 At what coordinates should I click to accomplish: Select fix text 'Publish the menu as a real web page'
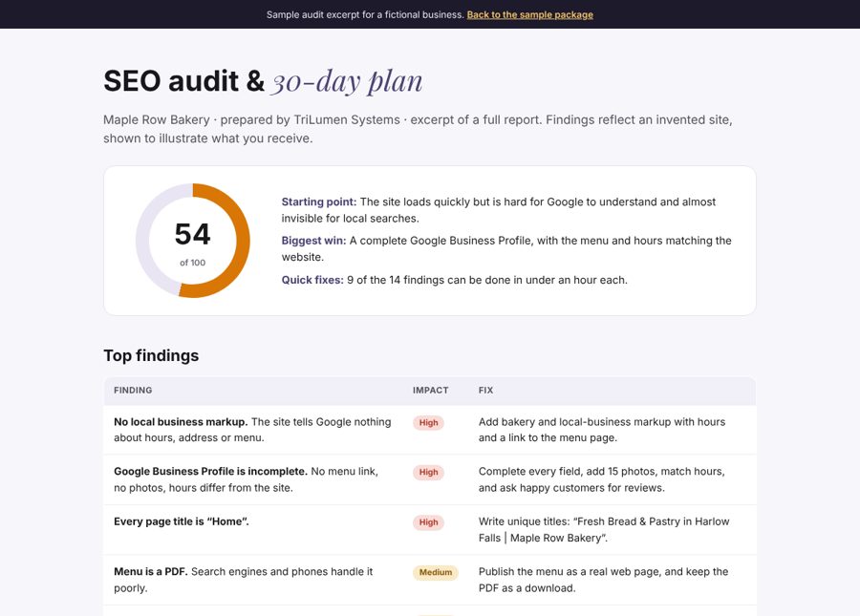[570, 572]
